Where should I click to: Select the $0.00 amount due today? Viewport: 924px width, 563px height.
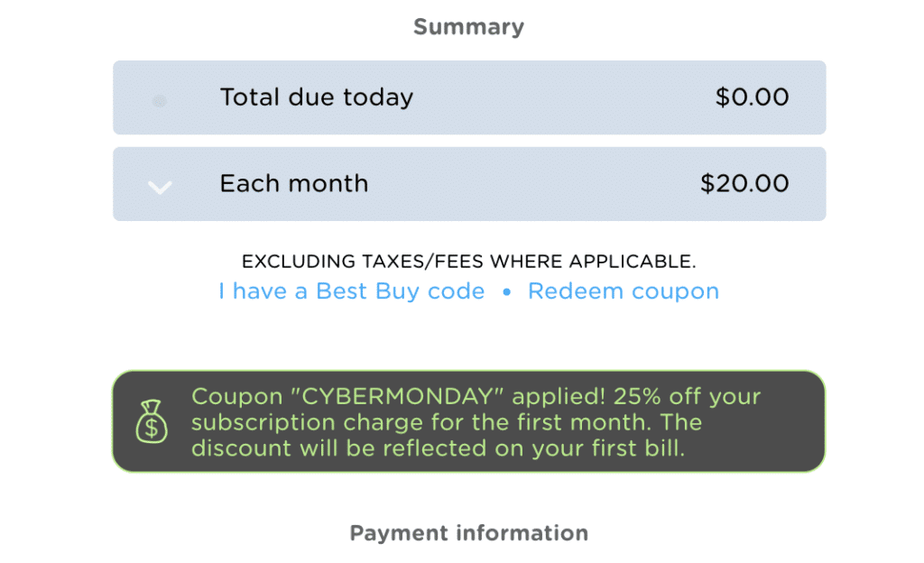752,97
